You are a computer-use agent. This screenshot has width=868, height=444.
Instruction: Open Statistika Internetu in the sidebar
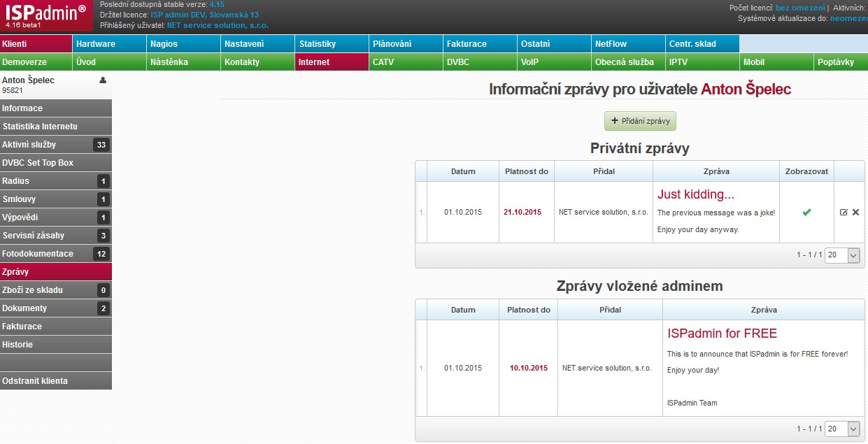click(x=56, y=127)
